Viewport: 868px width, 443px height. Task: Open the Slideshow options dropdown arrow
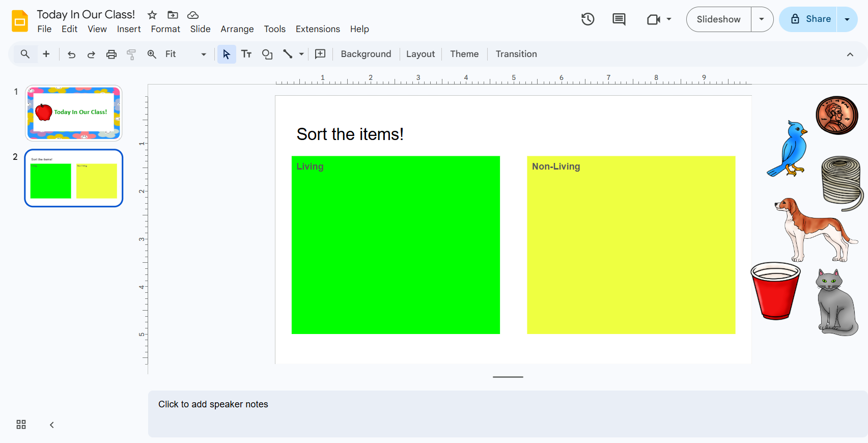click(762, 19)
